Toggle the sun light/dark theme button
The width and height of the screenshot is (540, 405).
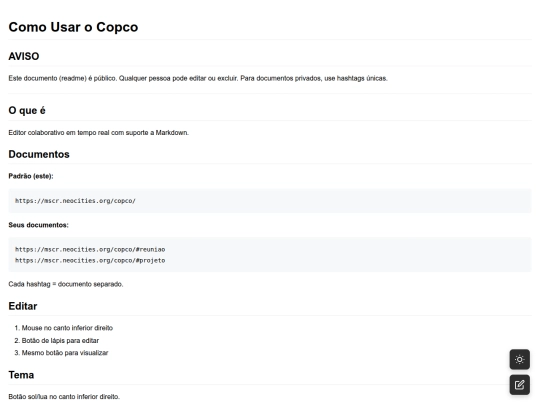(519, 359)
